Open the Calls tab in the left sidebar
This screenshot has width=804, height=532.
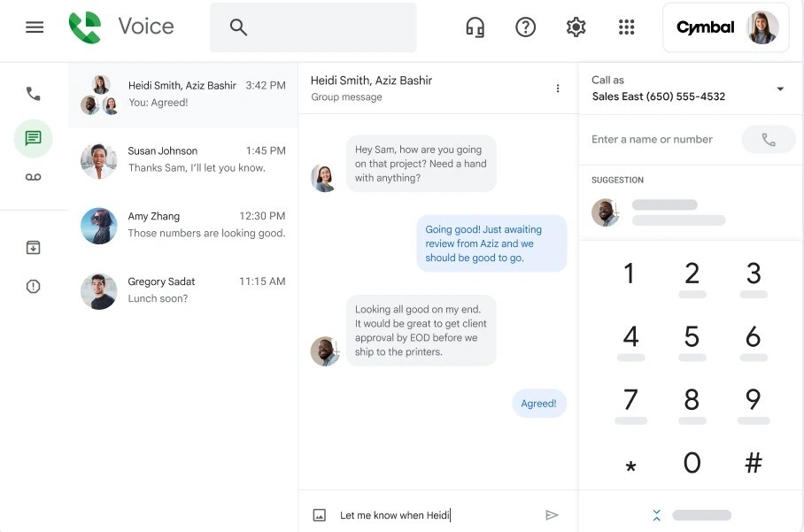(33, 93)
